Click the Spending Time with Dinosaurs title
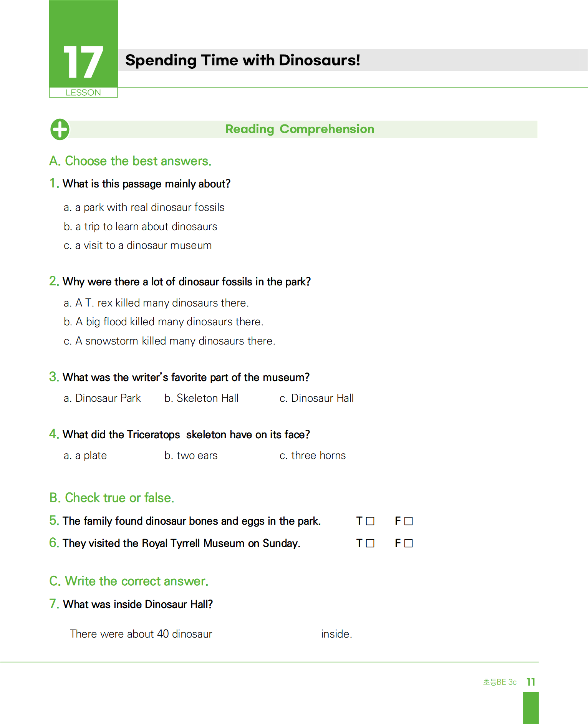The image size is (588, 724). (x=243, y=60)
